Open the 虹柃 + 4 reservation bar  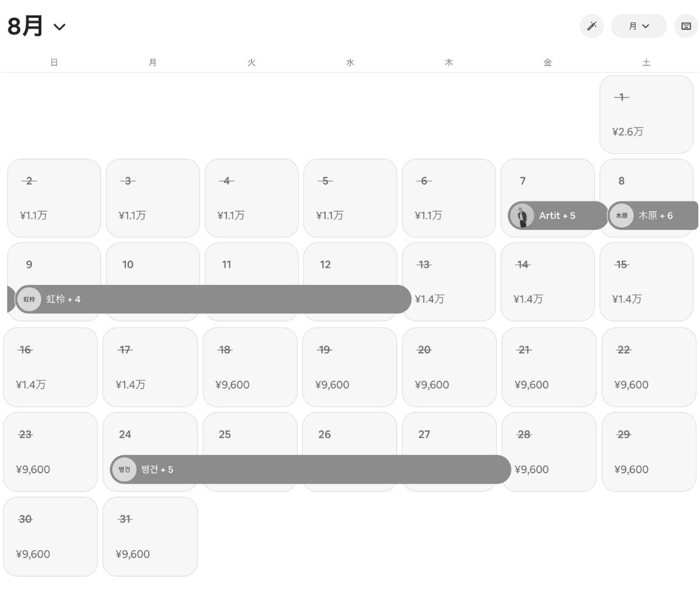coord(213,299)
